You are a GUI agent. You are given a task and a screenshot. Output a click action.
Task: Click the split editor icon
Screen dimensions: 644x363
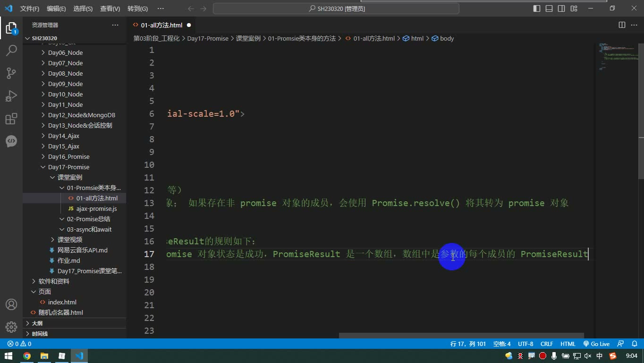click(x=622, y=25)
